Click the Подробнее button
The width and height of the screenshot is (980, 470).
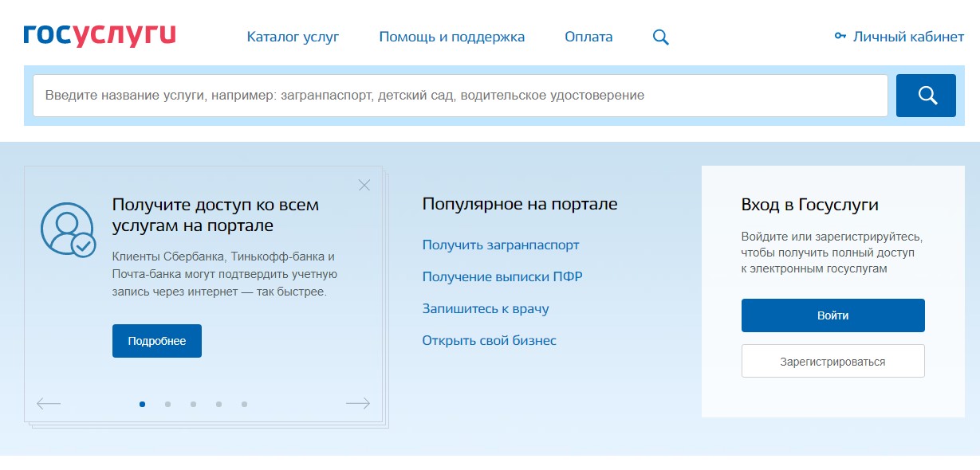point(157,341)
